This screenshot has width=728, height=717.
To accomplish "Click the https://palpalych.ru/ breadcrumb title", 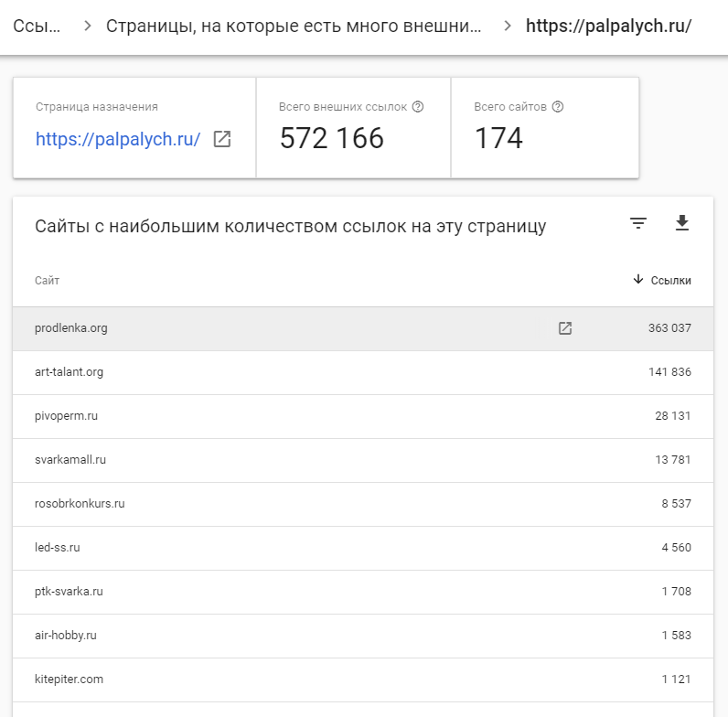I will [x=608, y=26].
